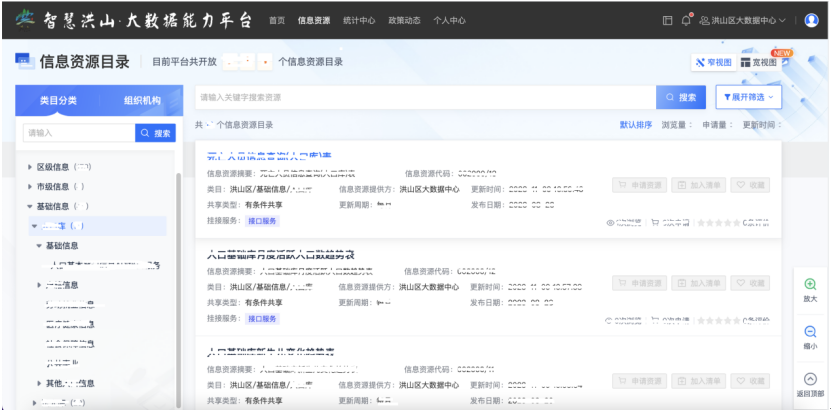This screenshot has width=831, height=415.
Task: Open 信息资源 navigation item
Action: point(314,21)
